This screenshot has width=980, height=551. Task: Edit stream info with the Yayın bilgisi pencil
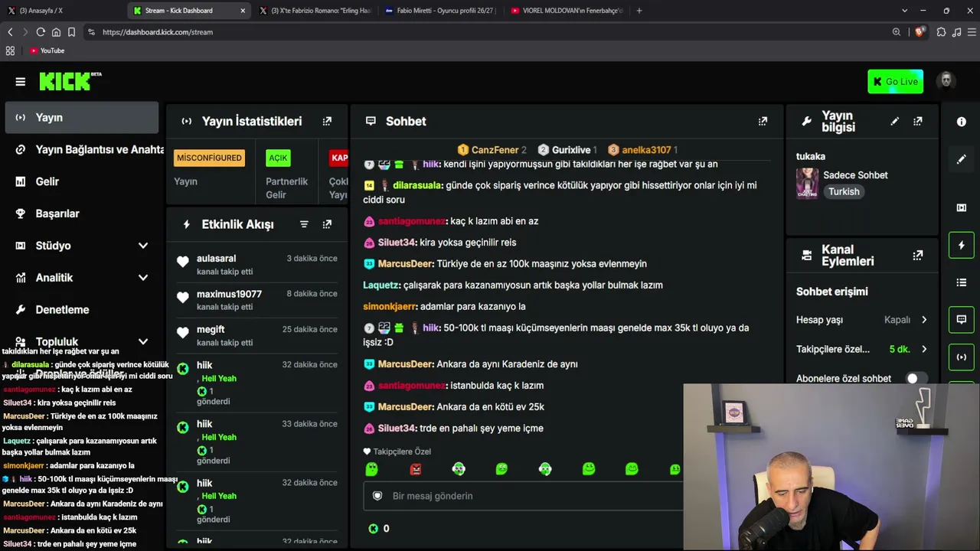[894, 121]
